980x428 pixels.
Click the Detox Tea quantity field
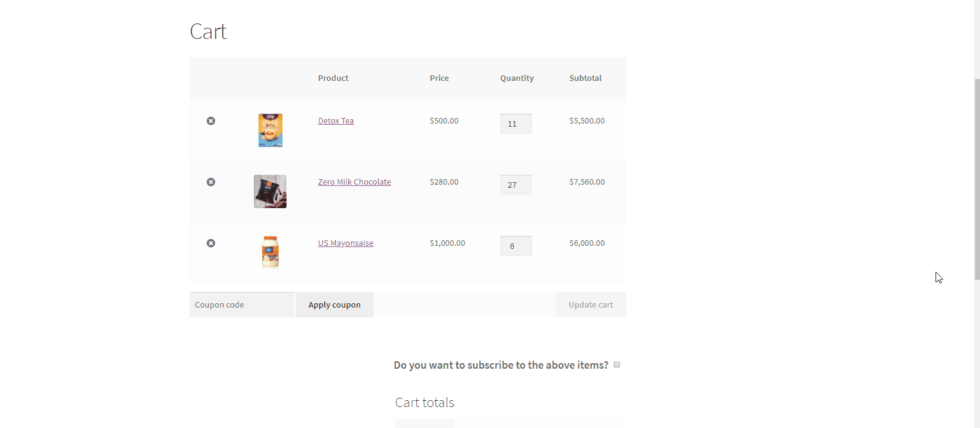coord(516,124)
